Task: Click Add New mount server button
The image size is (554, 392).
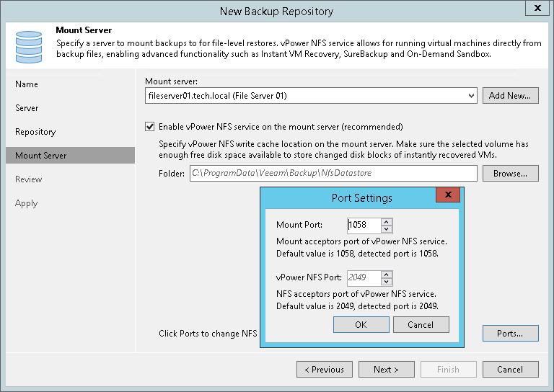Action: point(510,95)
